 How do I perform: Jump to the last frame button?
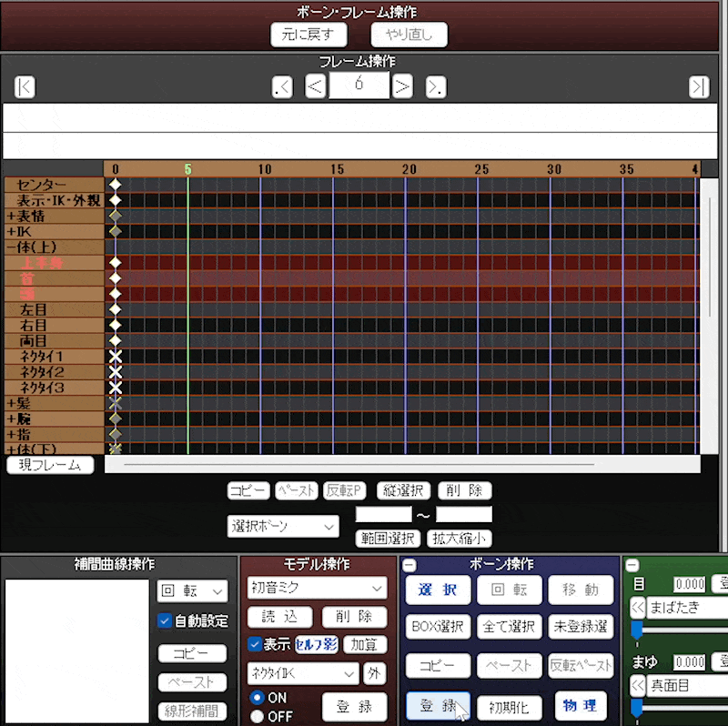click(699, 86)
